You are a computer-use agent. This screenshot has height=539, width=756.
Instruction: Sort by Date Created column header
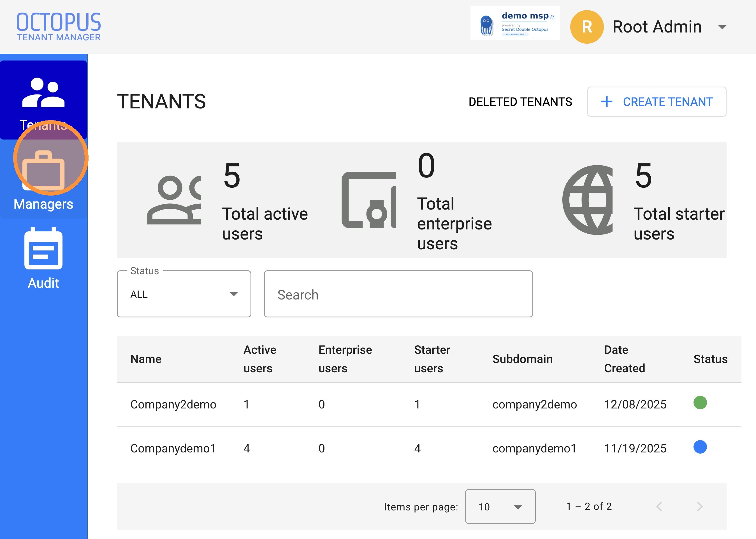pos(625,359)
